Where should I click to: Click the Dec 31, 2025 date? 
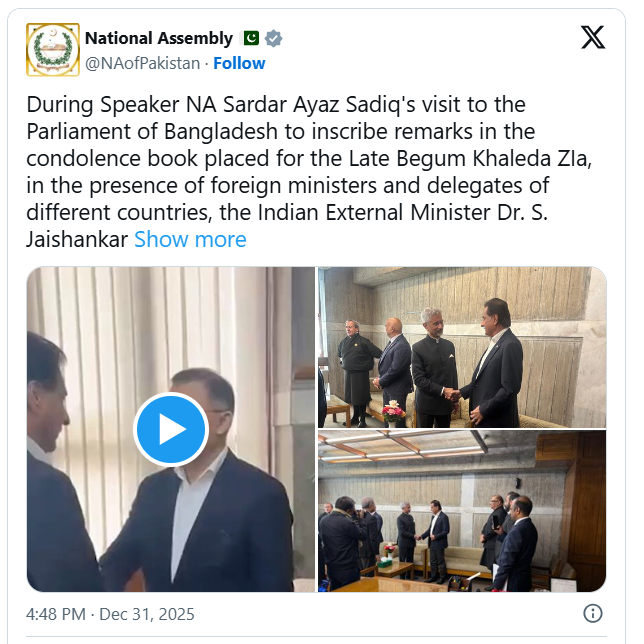[148, 614]
